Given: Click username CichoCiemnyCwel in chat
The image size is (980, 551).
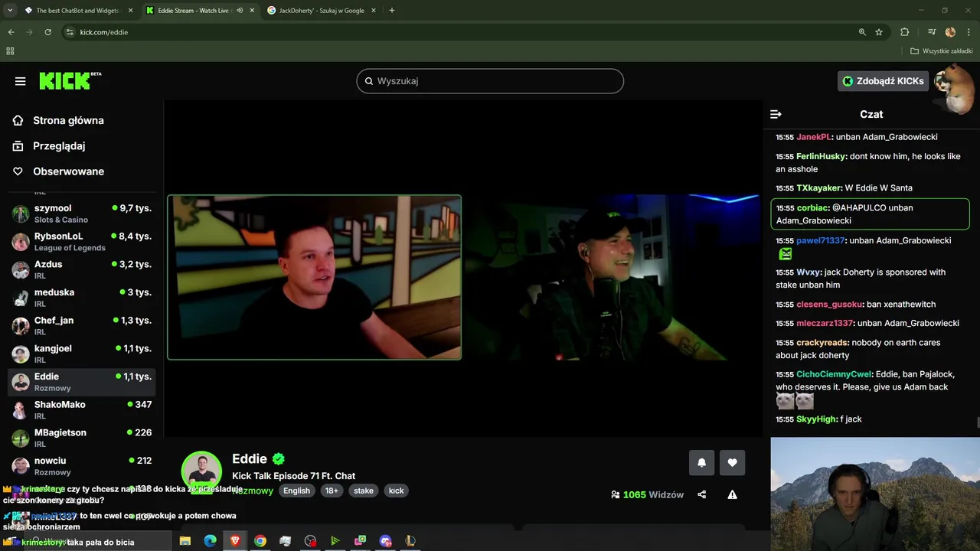Looking at the screenshot, I should click(834, 374).
